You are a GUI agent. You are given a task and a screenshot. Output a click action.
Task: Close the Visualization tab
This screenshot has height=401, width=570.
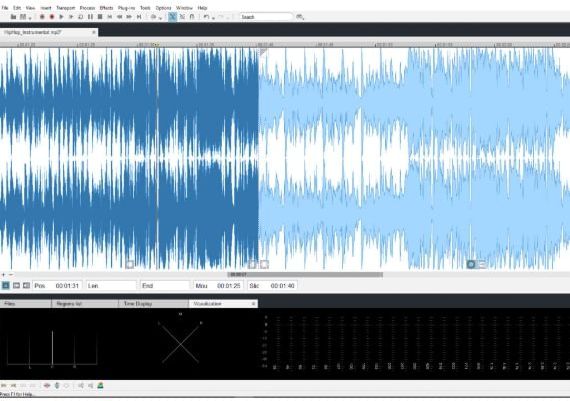[254, 304]
